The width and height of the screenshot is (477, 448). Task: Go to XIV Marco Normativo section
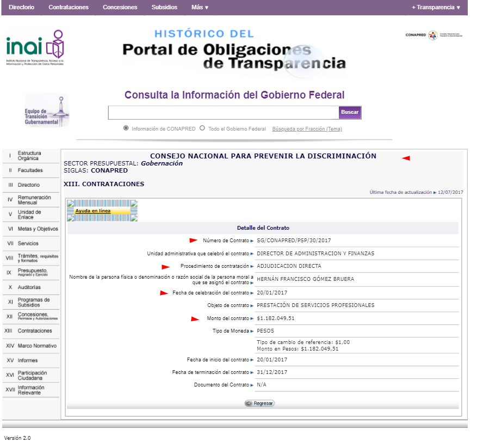click(30, 346)
